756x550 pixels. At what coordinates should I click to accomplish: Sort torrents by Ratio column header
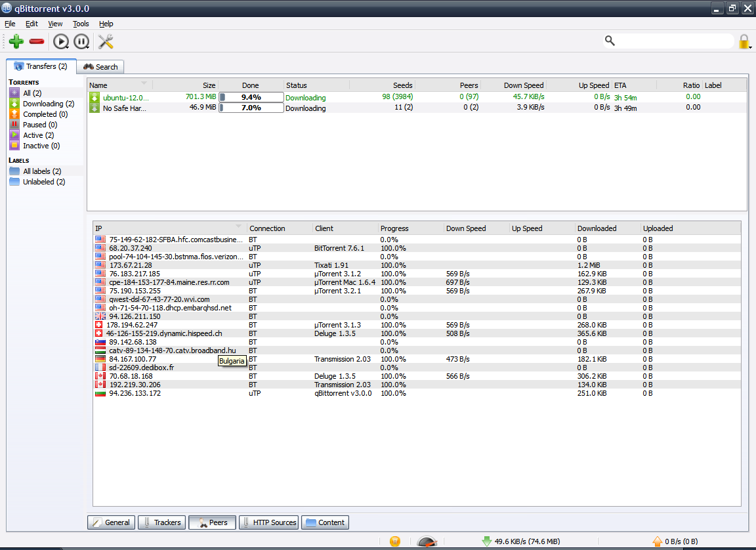(679, 85)
